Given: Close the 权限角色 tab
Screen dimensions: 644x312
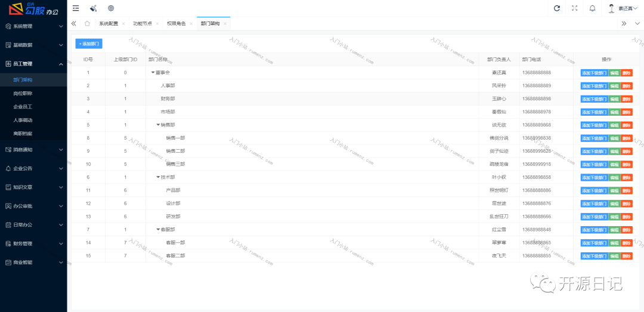Looking at the screenshot, I should [191, 24].
